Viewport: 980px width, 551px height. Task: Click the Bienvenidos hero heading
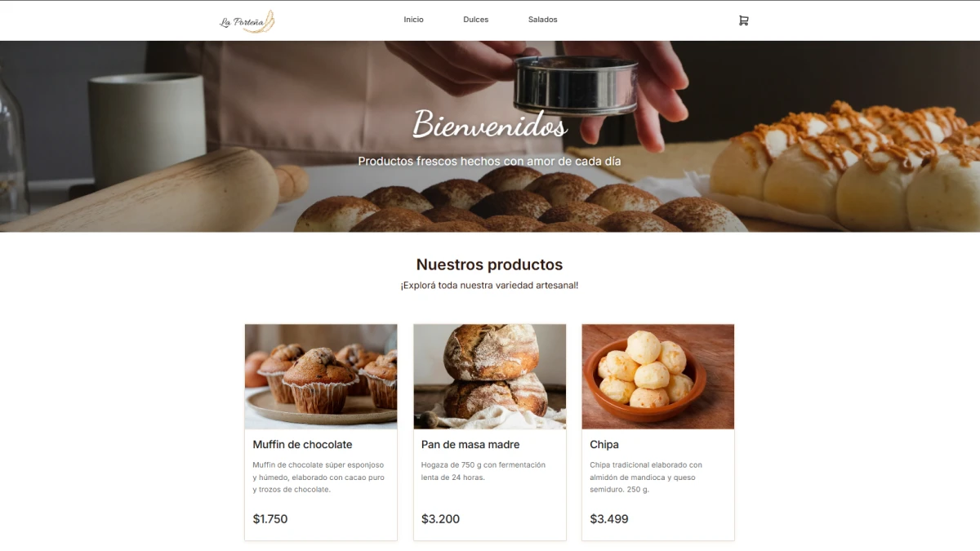490,125
